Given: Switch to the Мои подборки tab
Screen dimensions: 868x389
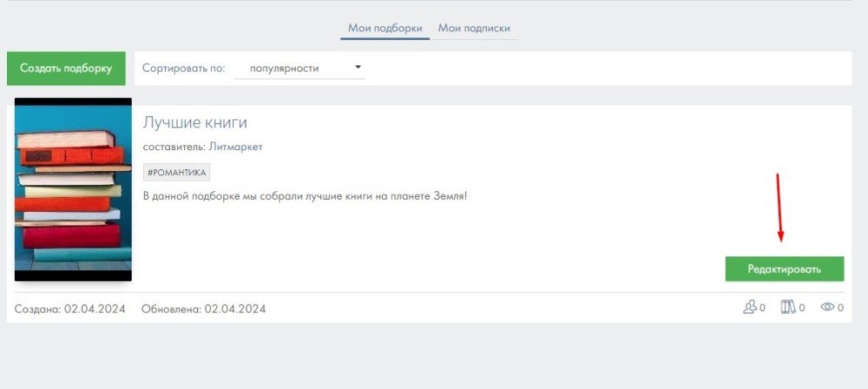Looking at the screenshot, I should point(384,28).
